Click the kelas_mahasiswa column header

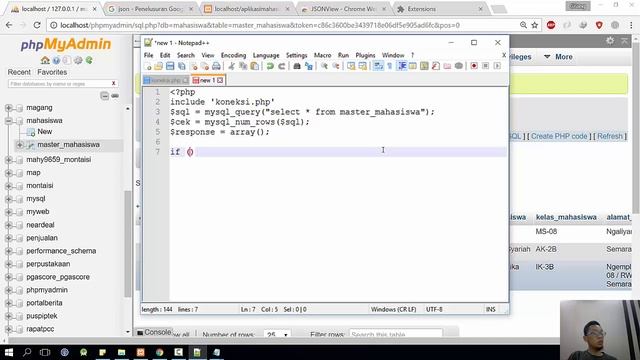click(566, 217)
